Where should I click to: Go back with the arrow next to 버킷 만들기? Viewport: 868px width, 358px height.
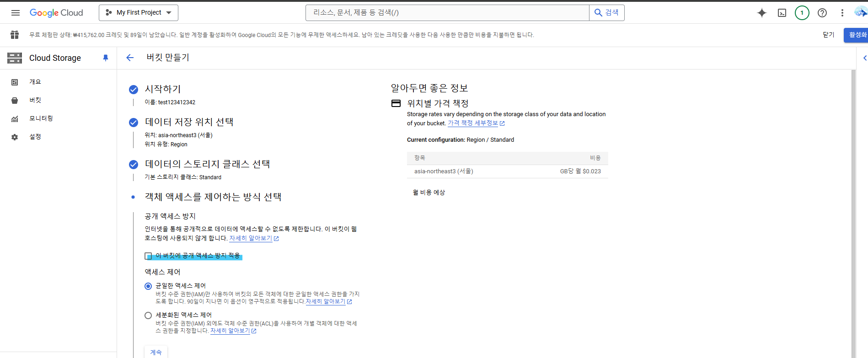130,58
